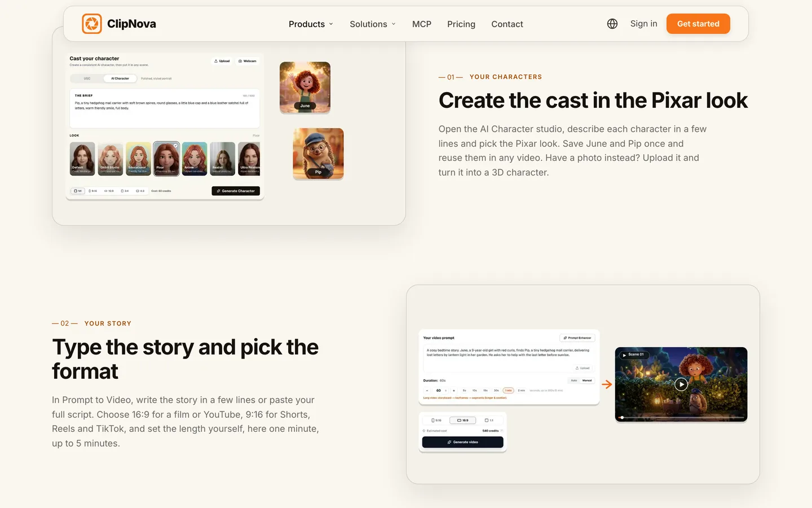Increase duration with the plus button
Image resolution: width=812 pixels, height=508 pixels.
coord(454,391)
